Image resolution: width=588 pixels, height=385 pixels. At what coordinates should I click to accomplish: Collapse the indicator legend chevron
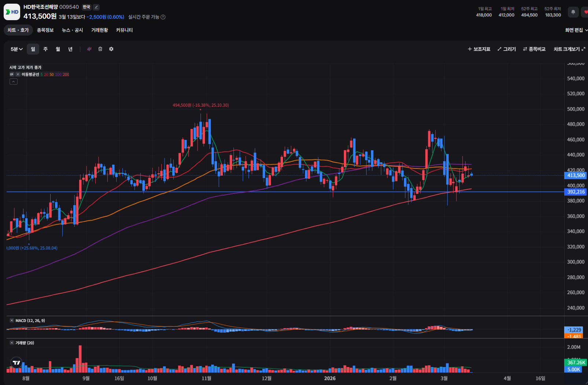pyautogui.click(x=13, y=82)
